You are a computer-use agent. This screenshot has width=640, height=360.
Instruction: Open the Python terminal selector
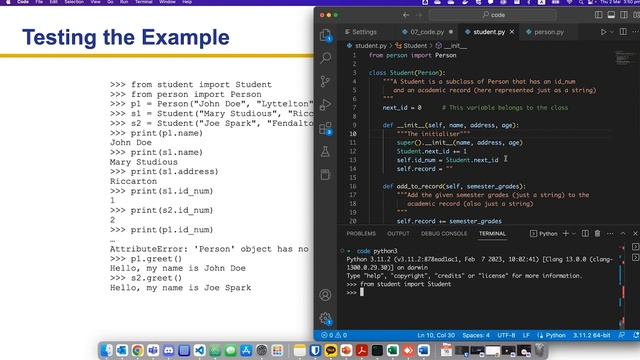coord(544,233)
